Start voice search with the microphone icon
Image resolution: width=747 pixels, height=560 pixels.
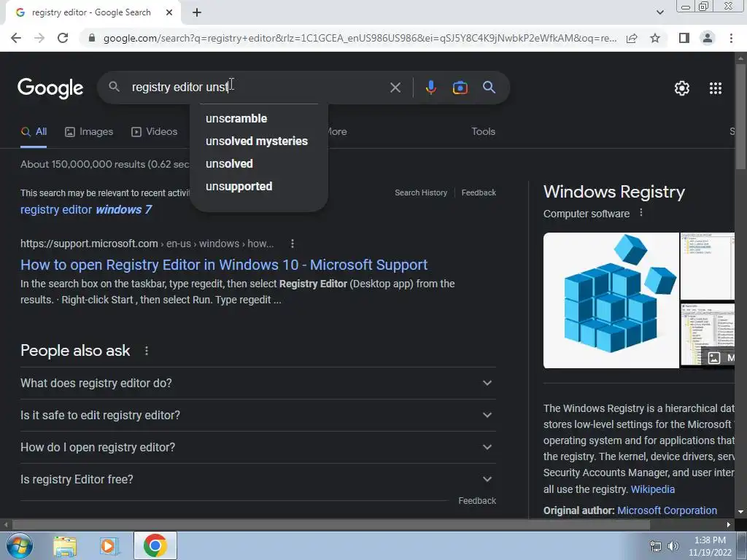coord(430,87)
